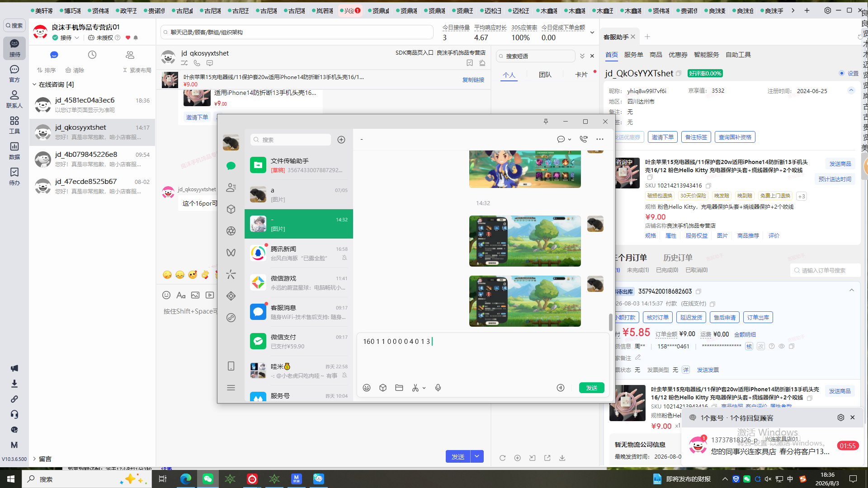Image resolution: width=868 pixels, height=488 pixels.
Task: Copy the jd_QkOsYYXTshet customer name
Action: (678, 73)
